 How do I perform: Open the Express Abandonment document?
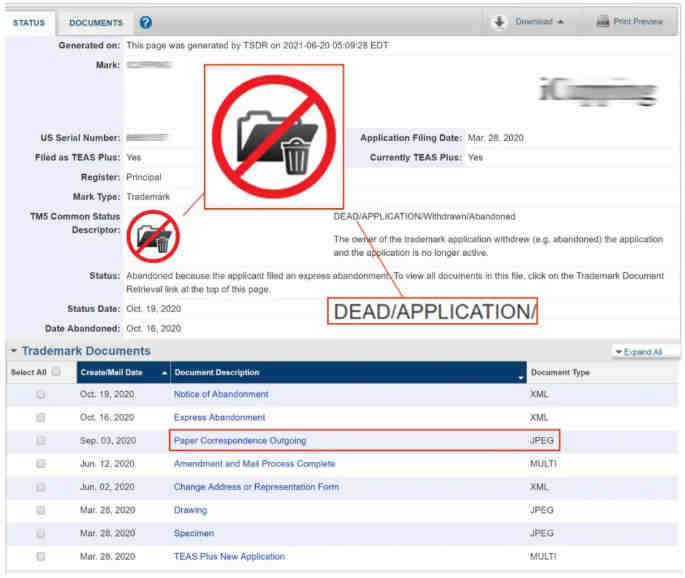click(219, 418)
